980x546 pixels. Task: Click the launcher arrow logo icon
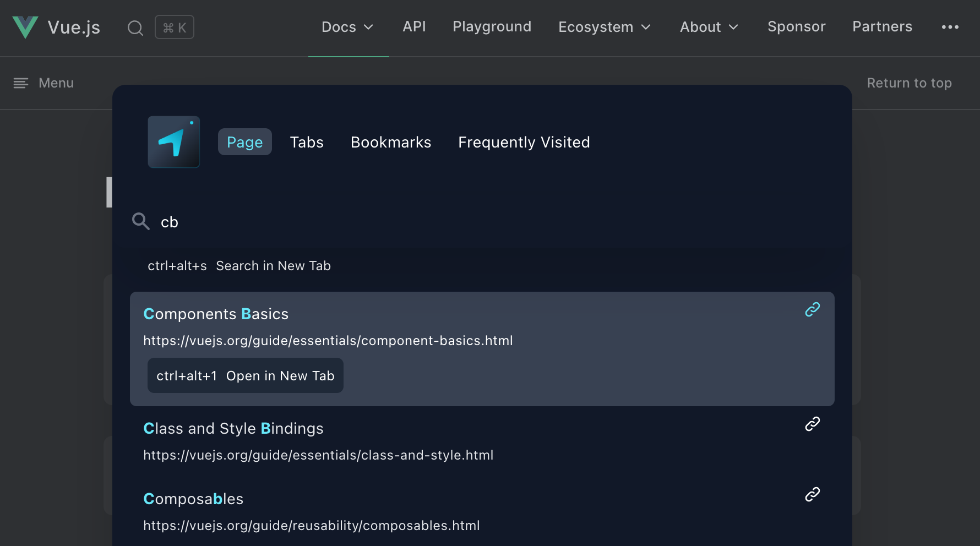174,142
